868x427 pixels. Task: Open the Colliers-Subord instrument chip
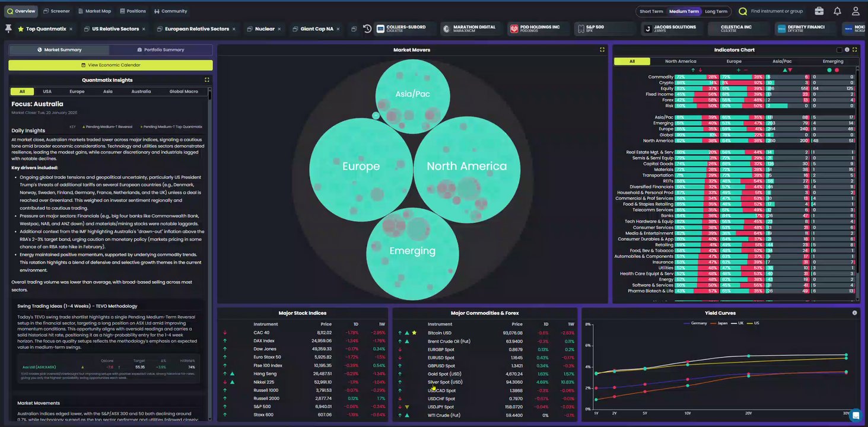point(405,28)
